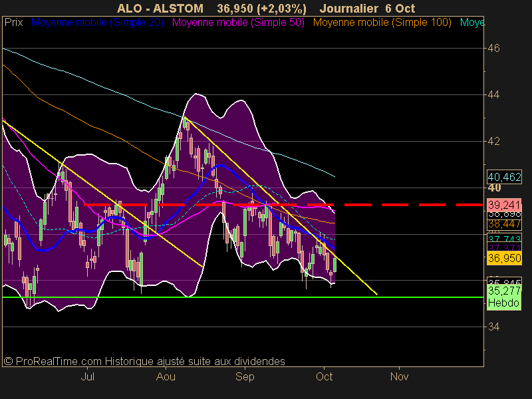Click the red dashed resistance line
This screenshot has width=532, height=399.
283,205
